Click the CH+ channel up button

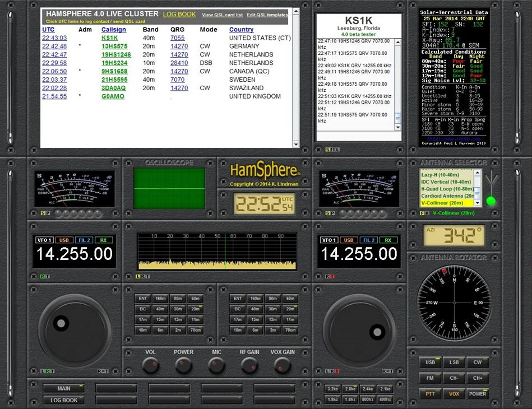click(x=478, y=378)
